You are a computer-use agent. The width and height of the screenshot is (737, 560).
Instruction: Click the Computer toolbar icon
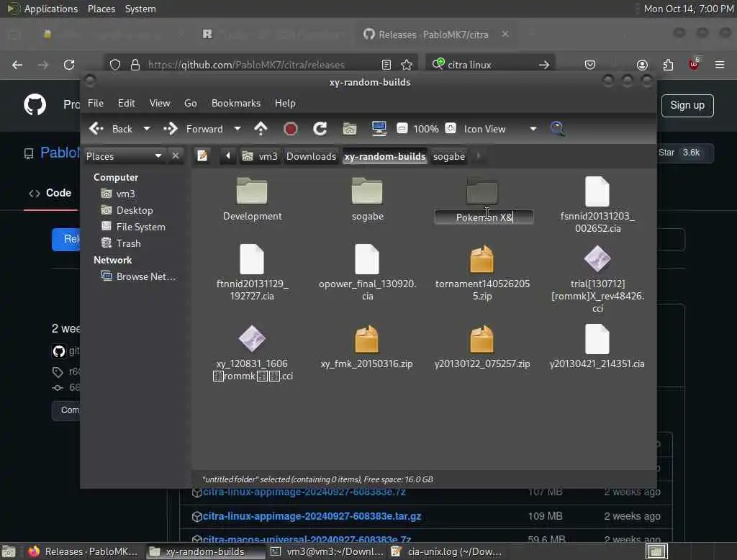pyautogui.click(x=379, y=128)
